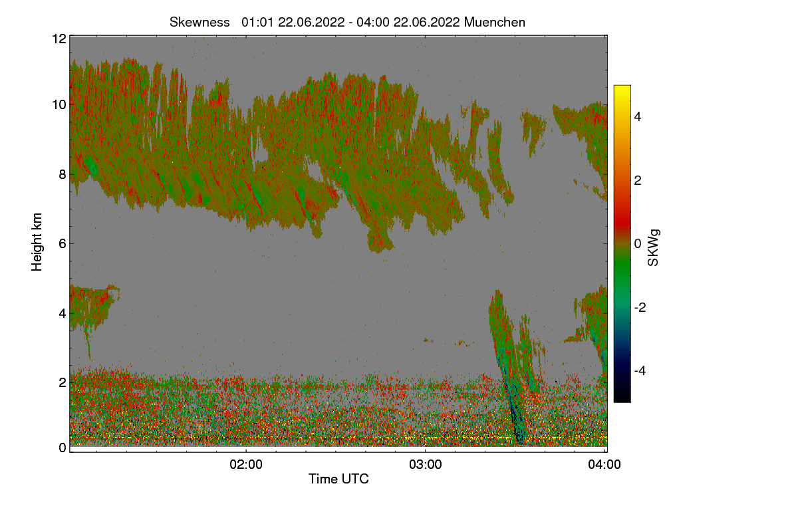This screenshot has width=798, height=532.
Task: Click the '04:00' time tick label
Action: click(605, 465)
